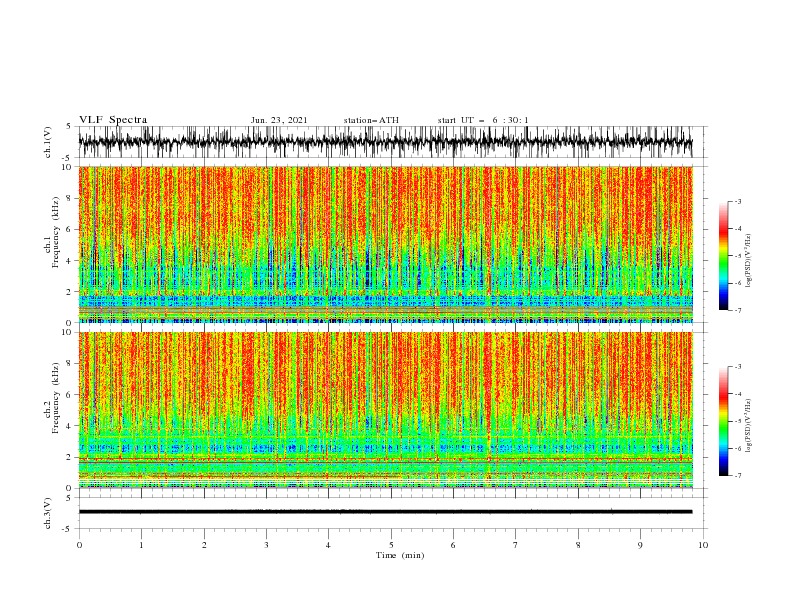Click the "VLF Spectra" plot title
Viewport: 792px width, 612px height.
click(x=113, y=120)
